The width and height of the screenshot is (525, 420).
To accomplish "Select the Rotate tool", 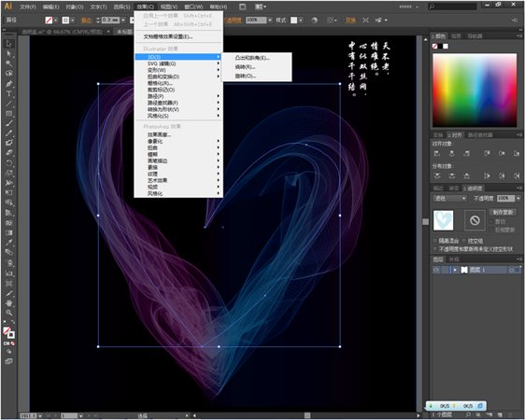I will (8, 163).
